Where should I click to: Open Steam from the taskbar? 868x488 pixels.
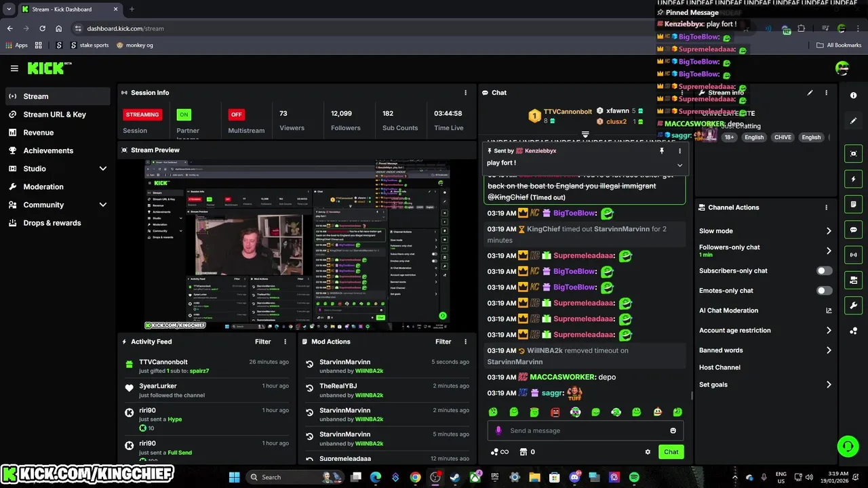(455, 477)
